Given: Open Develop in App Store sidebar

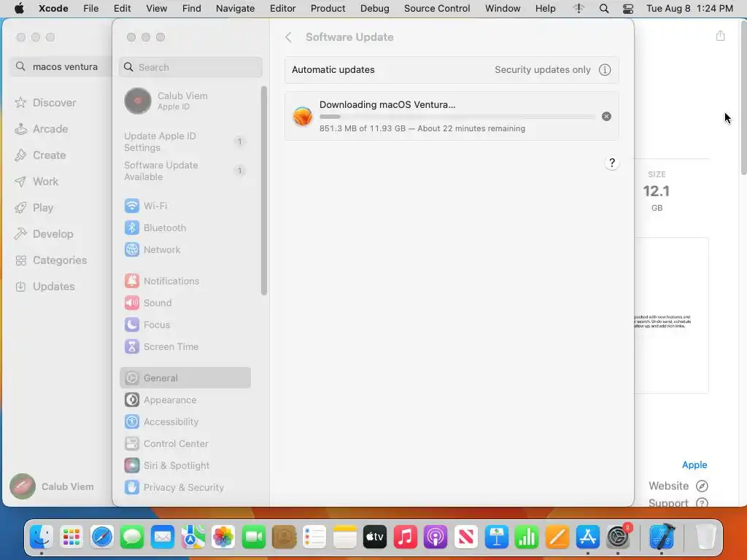Looking at the screenshot, I should pyautogui.click(x=44, y=234).
